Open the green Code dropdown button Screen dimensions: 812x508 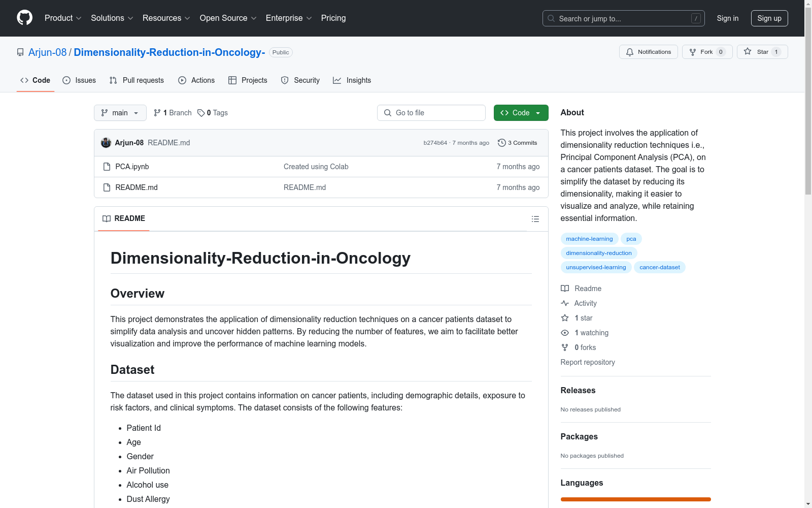pyautogui.click(x=521, y=113)
